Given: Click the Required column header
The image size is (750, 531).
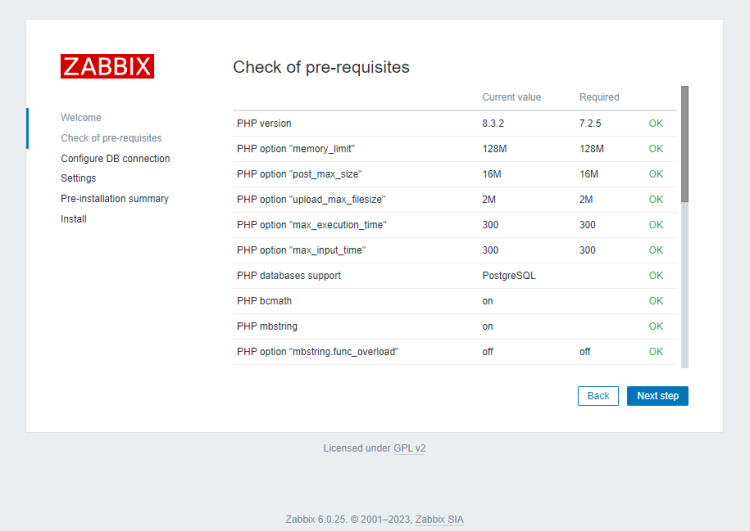Looking at the screenshot, I should click(x=599, y=97).
